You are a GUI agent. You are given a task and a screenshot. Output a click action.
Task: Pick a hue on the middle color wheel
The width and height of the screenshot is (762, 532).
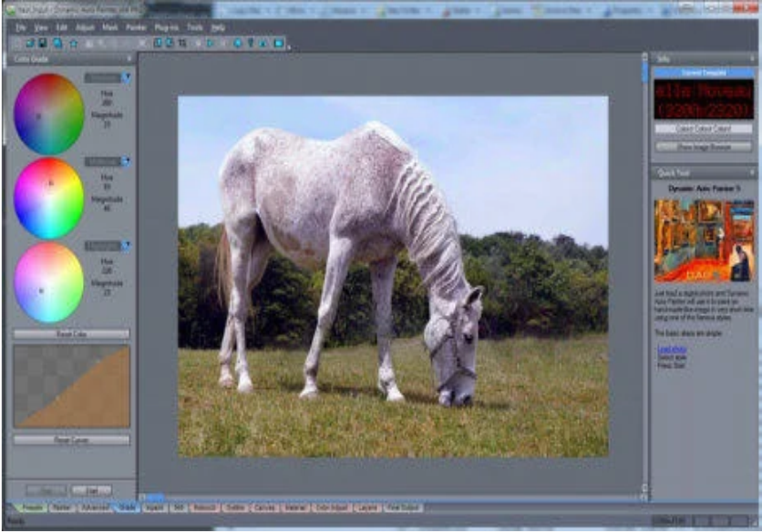point(48,199)
